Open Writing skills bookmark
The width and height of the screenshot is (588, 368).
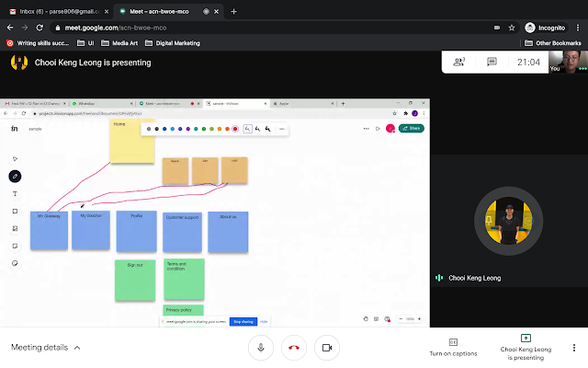pos(38,43)
